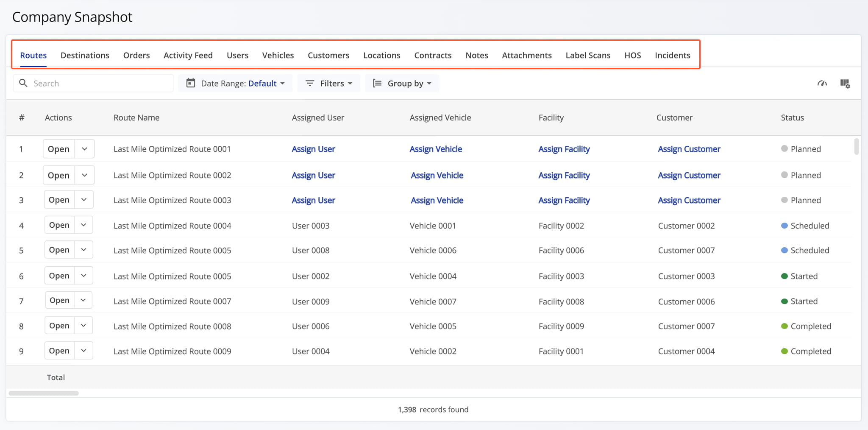The height and width of the screenshot is (430, 868).
Task: Go to the Customers tab
Action: coord(328,55)
